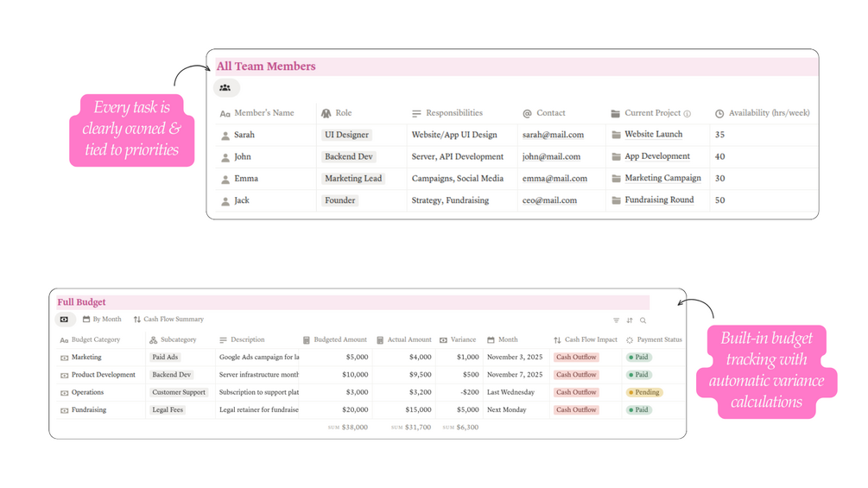Select the first budget view tab icon
Image resolution: width=868 pixels, height=488 pixels.
pyautogui.click(x=64, y=320)
